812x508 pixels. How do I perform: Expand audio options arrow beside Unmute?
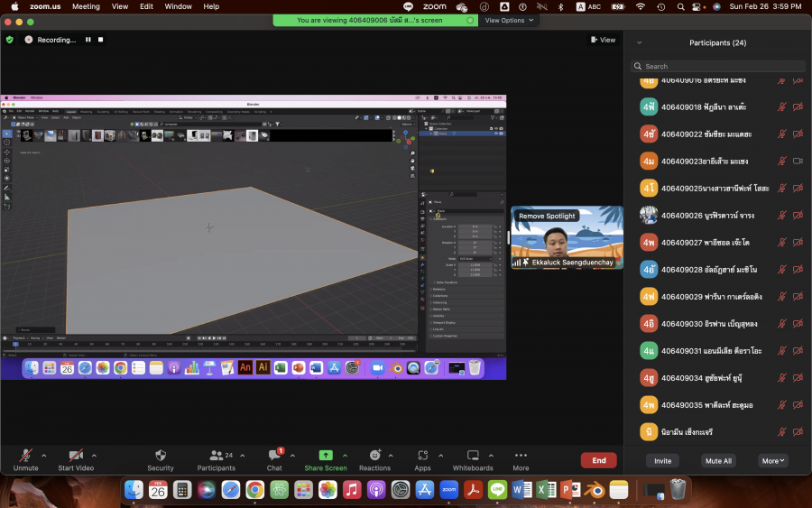coord(44,455)
